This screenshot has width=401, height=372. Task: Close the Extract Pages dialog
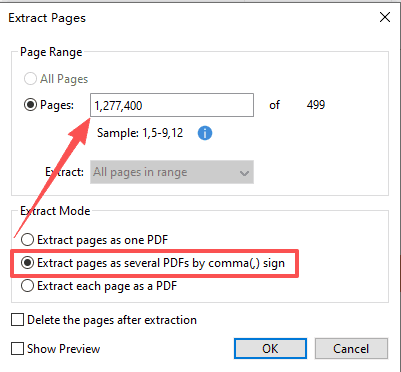pos(385,17)
